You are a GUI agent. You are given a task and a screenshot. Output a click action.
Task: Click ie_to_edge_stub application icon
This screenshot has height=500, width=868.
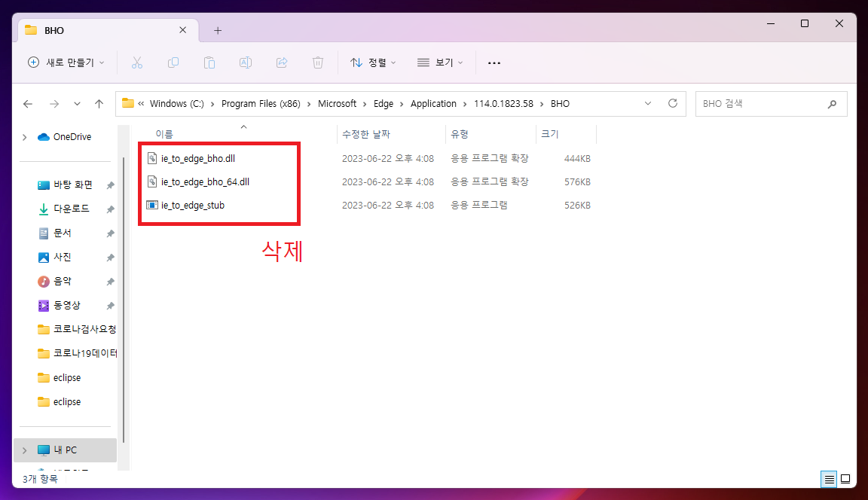[x=151, y=206]
